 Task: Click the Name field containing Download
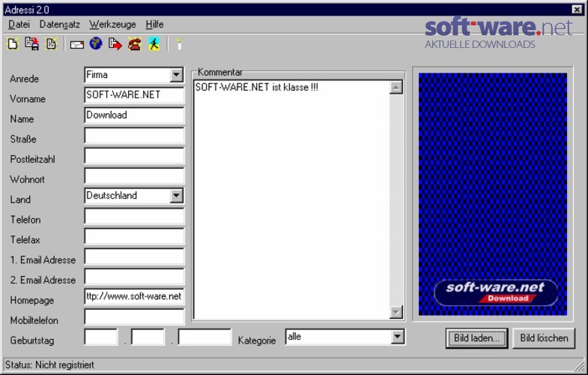tap(134, 115)
